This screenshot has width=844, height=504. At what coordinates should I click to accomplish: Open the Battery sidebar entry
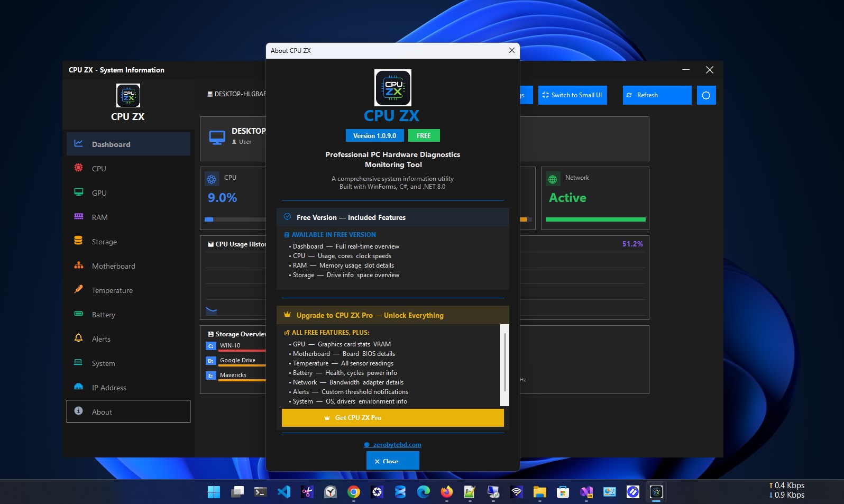[129, 314]
